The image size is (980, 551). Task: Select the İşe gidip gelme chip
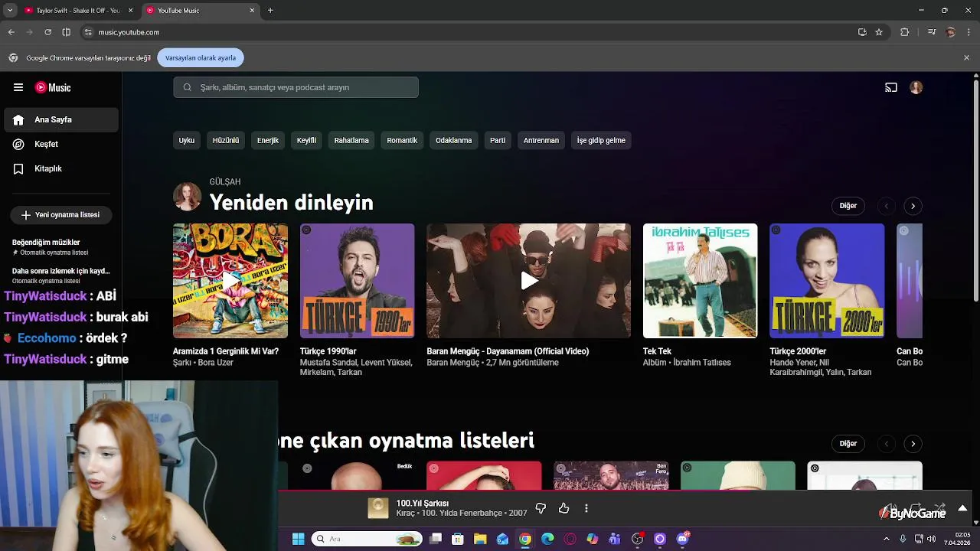pyautogui.click(x=601, y=141)
